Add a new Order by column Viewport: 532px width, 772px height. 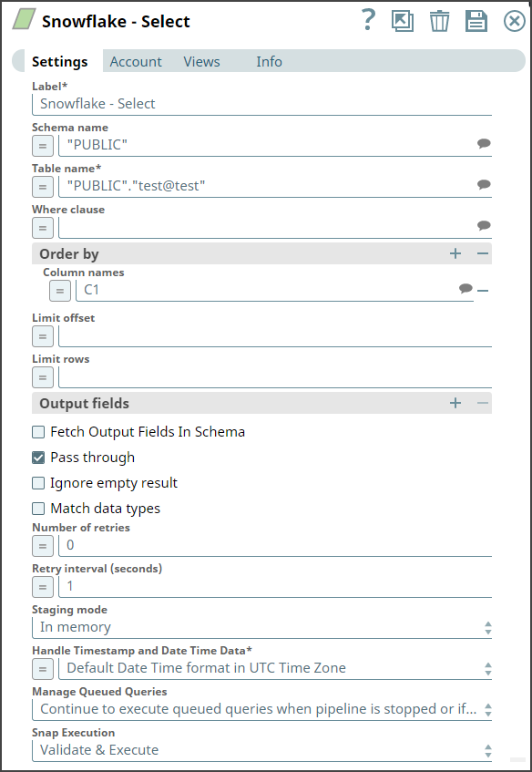click(x=455, y=253)
